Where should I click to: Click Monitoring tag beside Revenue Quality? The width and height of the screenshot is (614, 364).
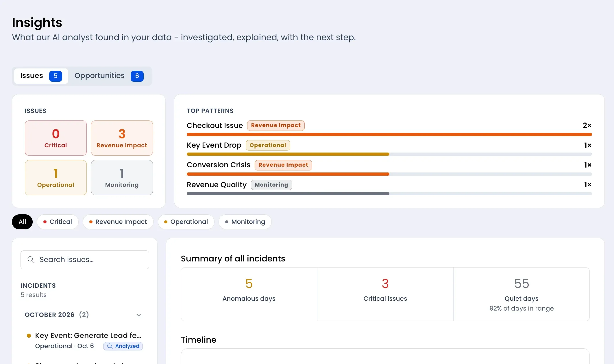pyautogui.click(x=271, y=185)
